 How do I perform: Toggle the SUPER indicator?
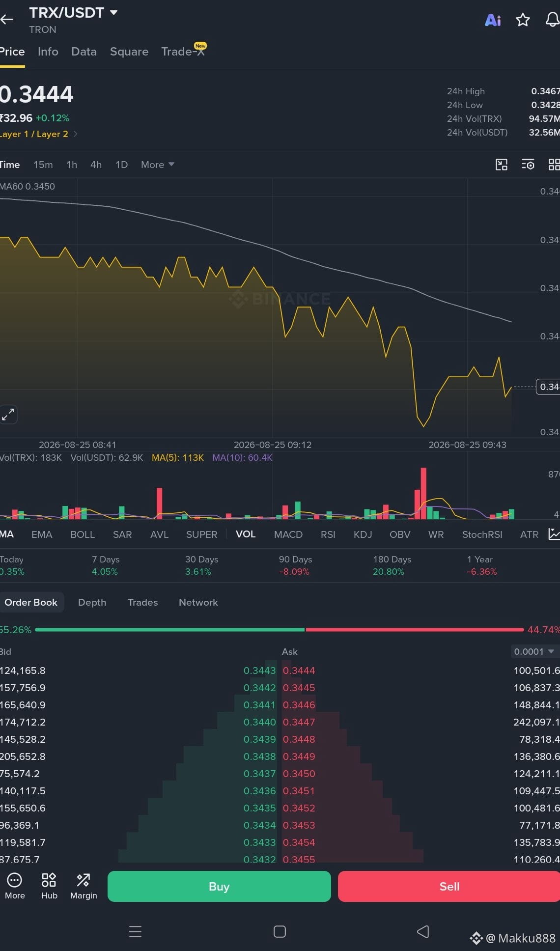click(201, 534)
